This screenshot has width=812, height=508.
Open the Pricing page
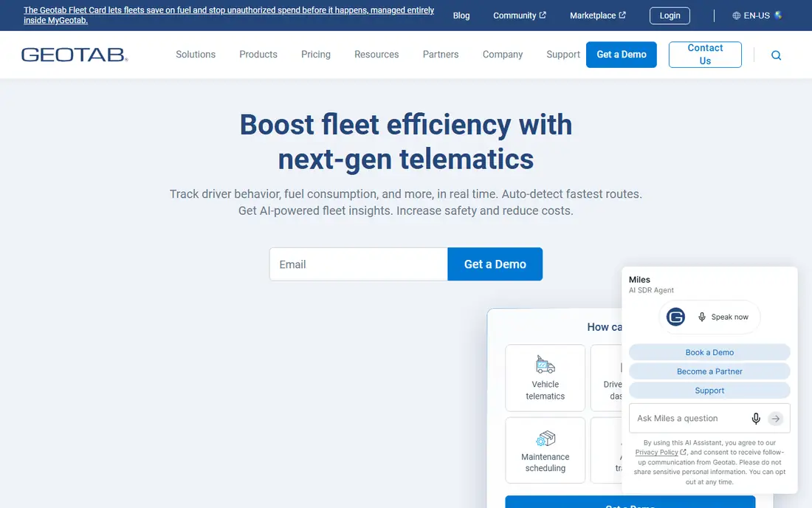315,55
